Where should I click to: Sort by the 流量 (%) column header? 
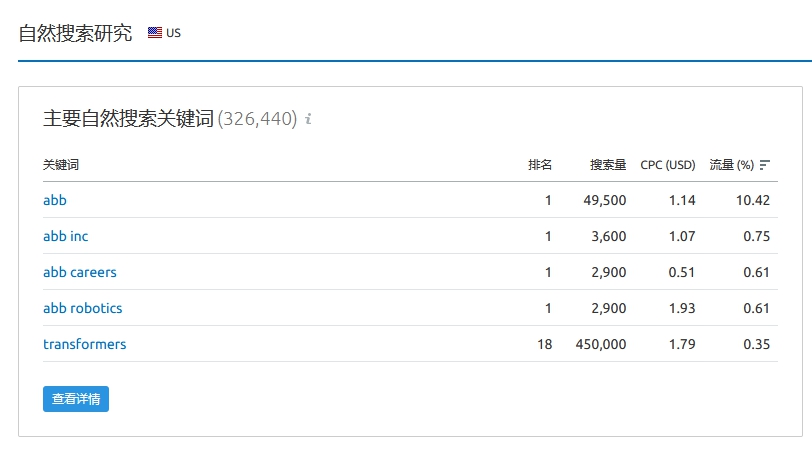[x=731, y=165]
